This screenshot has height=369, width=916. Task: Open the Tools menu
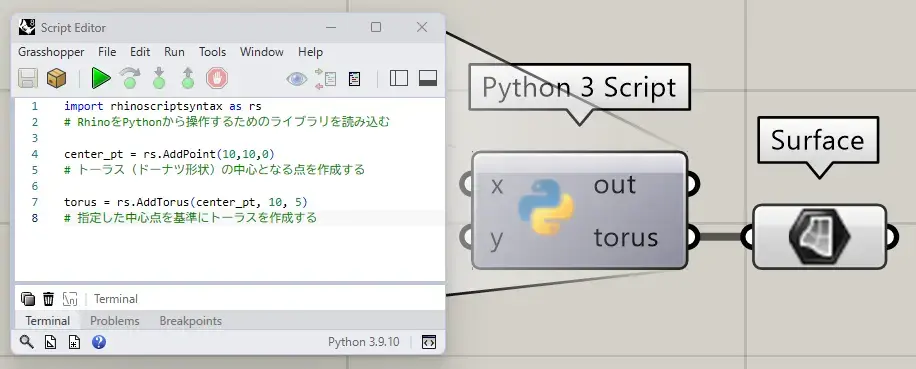point(212,52)
